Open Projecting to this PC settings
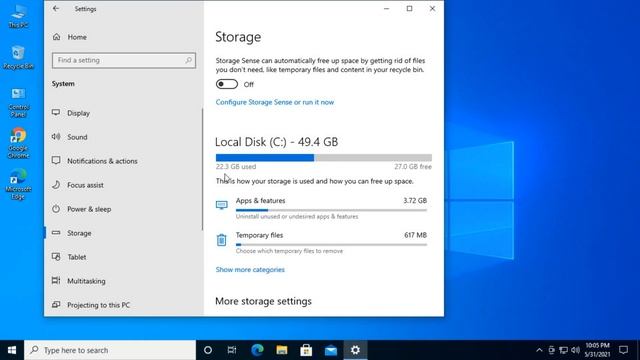This screenshot has width=640, height=360. coord(98,305)
